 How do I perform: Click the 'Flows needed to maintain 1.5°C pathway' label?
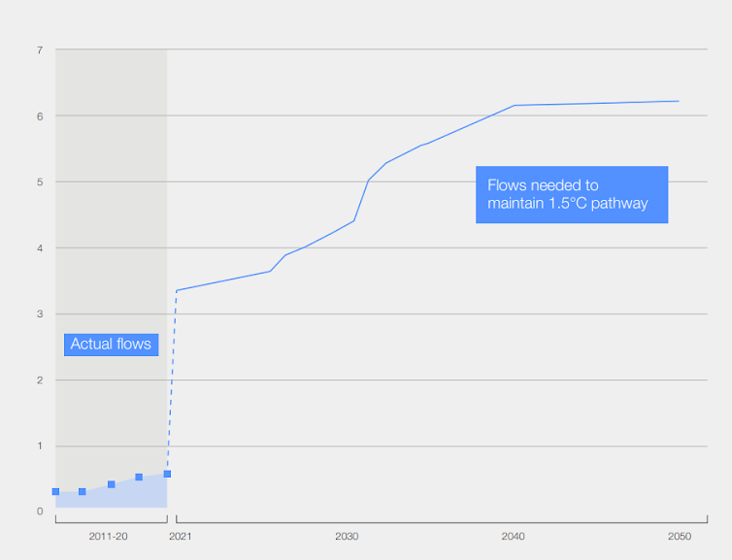click(572, 195)
